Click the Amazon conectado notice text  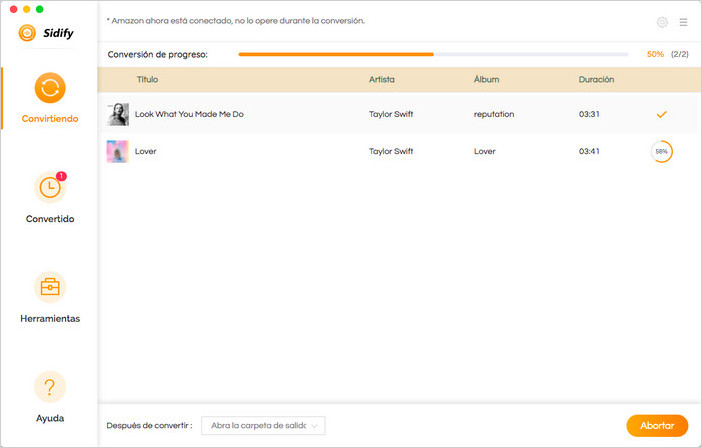click(235, 21)
